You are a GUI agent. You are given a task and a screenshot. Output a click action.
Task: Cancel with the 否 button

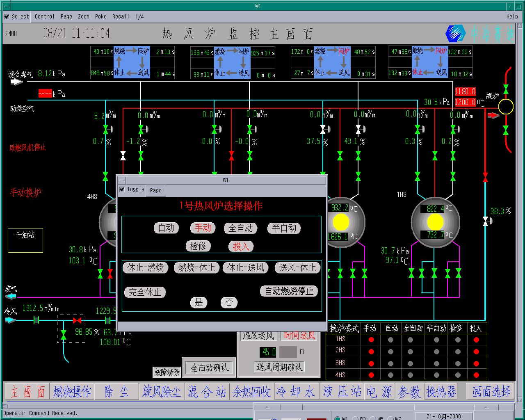(229, 303)
